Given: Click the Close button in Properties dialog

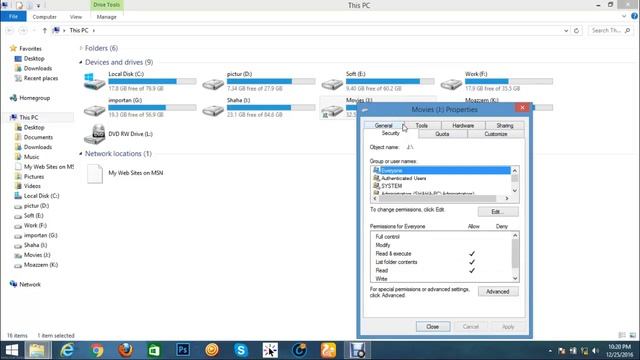Looking at the screenshot, I should [x=433, y=327].
